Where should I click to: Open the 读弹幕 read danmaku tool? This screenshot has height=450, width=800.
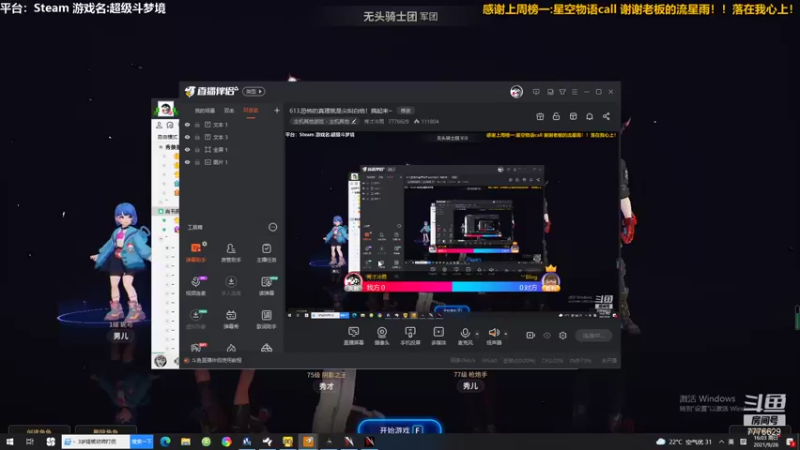pyautogui.click(x=266, y=286)
